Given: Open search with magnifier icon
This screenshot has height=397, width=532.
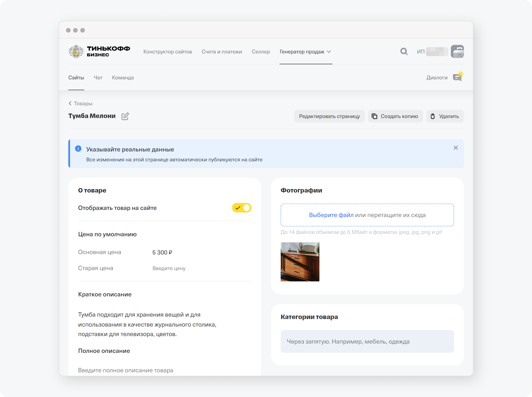Looking at the screenshot, I should [x=404, y=51].
